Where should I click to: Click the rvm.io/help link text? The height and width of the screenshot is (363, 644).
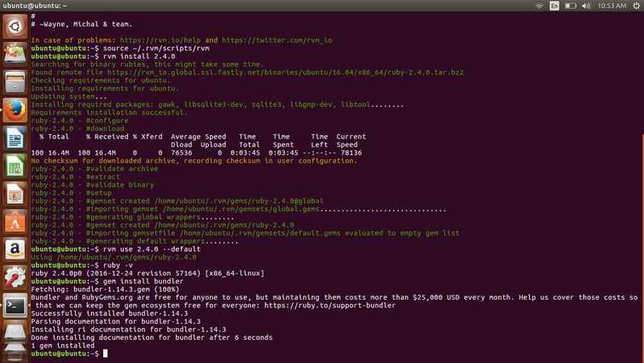tap(160, 40)
